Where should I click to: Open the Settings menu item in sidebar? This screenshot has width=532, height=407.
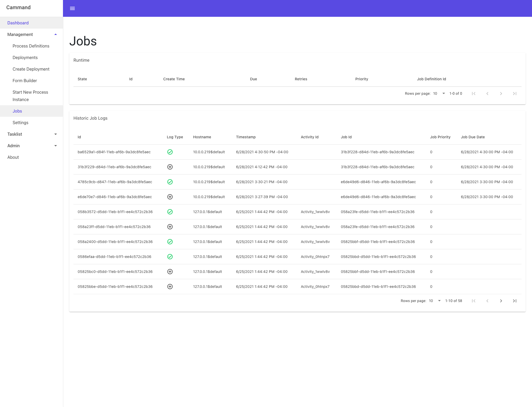tap(20, 123)
